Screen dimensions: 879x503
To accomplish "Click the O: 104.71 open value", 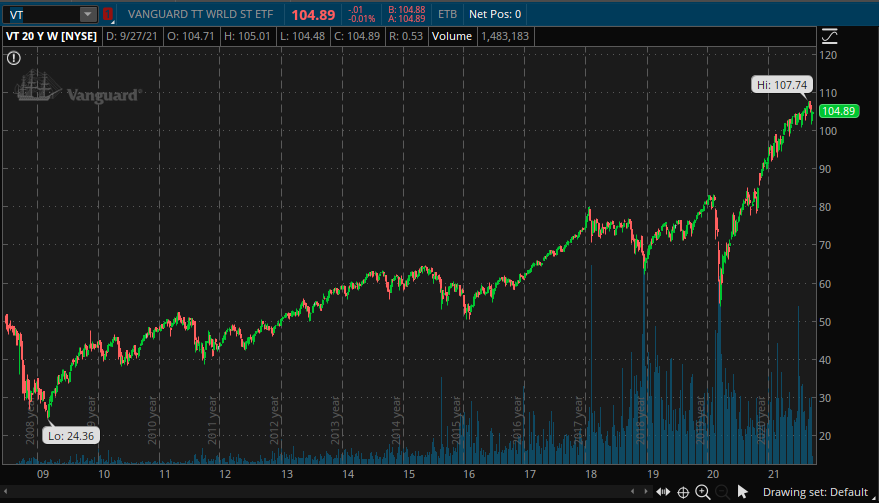I will (191, 36).
